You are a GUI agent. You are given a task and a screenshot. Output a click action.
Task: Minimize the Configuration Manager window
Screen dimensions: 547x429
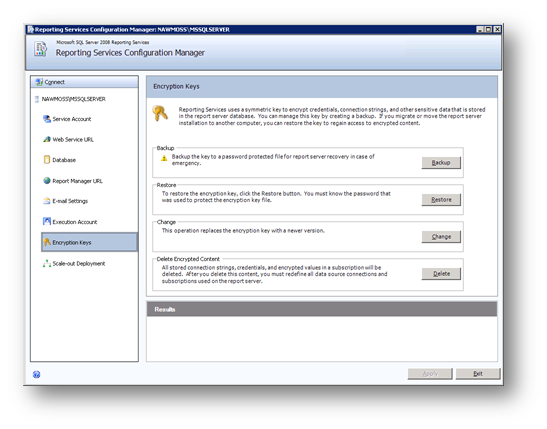click(480, 30)
